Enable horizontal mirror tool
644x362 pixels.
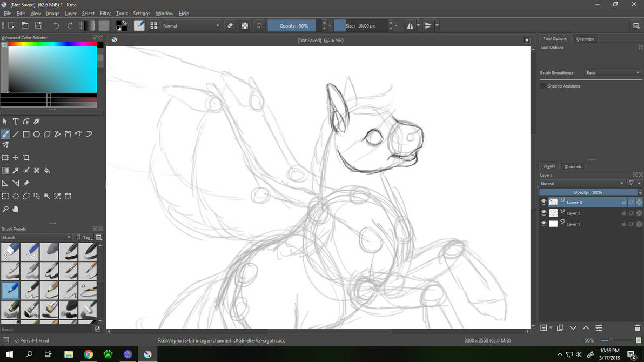click(410, 25)
